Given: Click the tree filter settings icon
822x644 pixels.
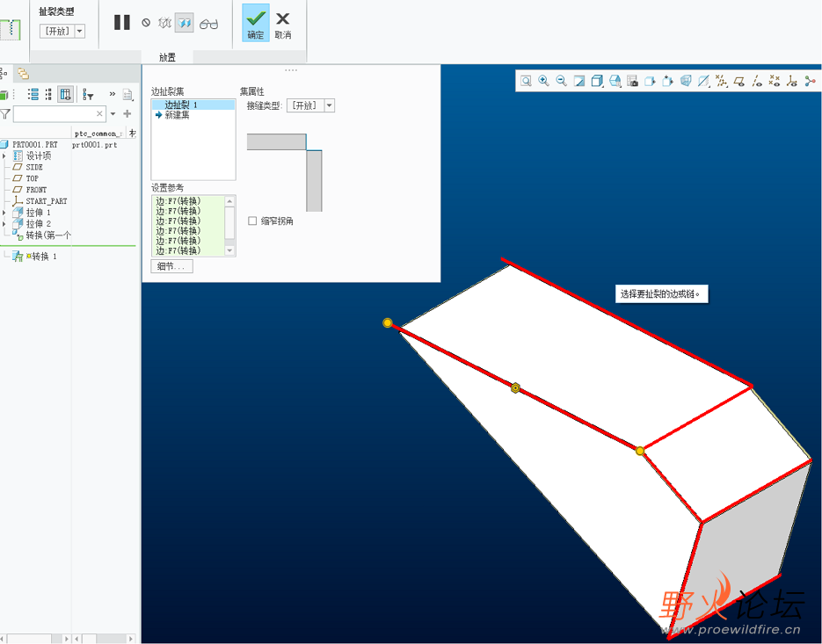Looking at the screenshot, I should click(x=88, y=95).
